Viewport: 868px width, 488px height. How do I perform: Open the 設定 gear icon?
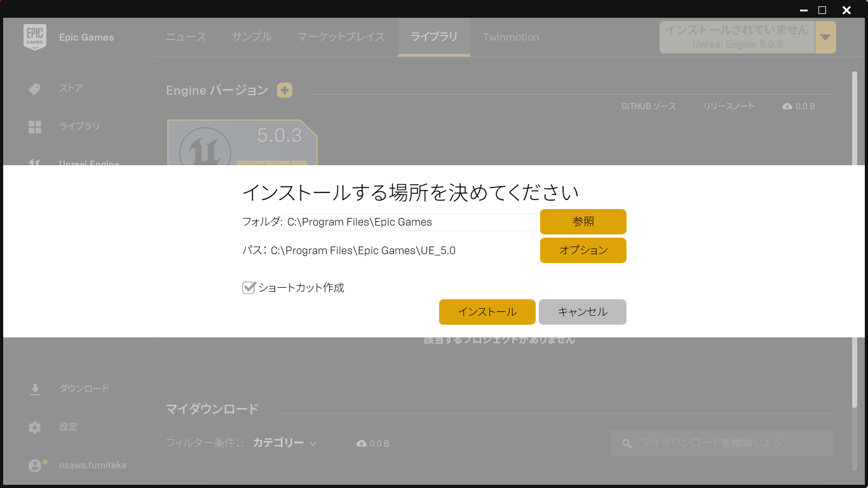pos(35,427)
